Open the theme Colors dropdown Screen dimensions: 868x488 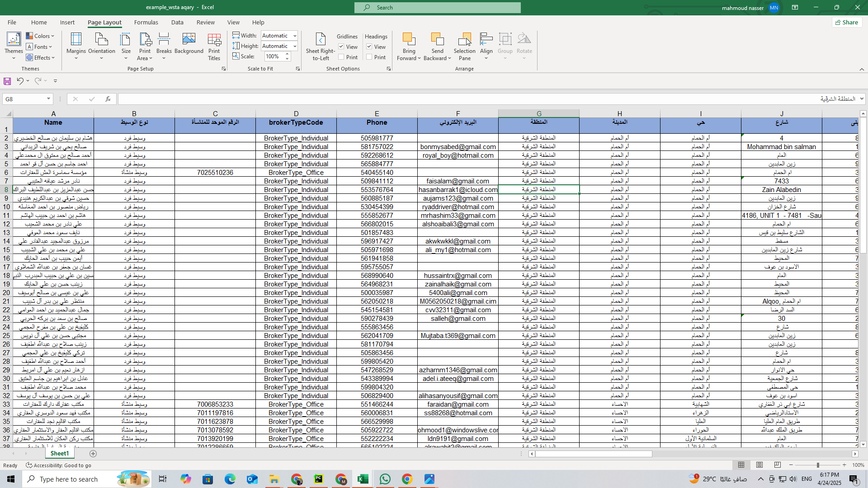(40, 36)
